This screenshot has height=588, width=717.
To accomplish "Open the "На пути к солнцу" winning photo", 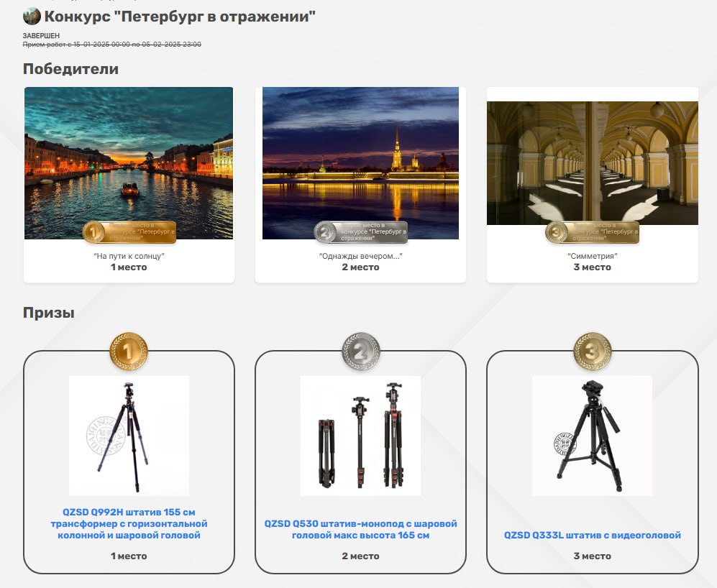I will click(129, 162).
